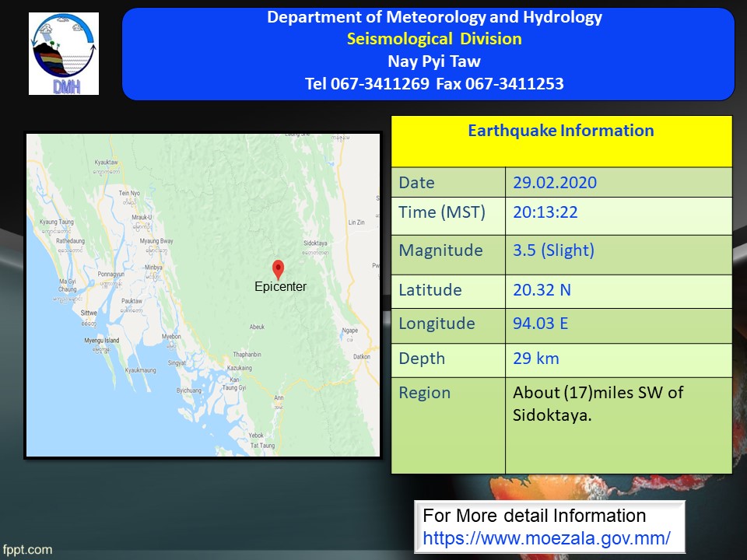The width and height of the screenshot is (747, 560).
Task: Click the depth value 29 km
Action: point(536,359)
